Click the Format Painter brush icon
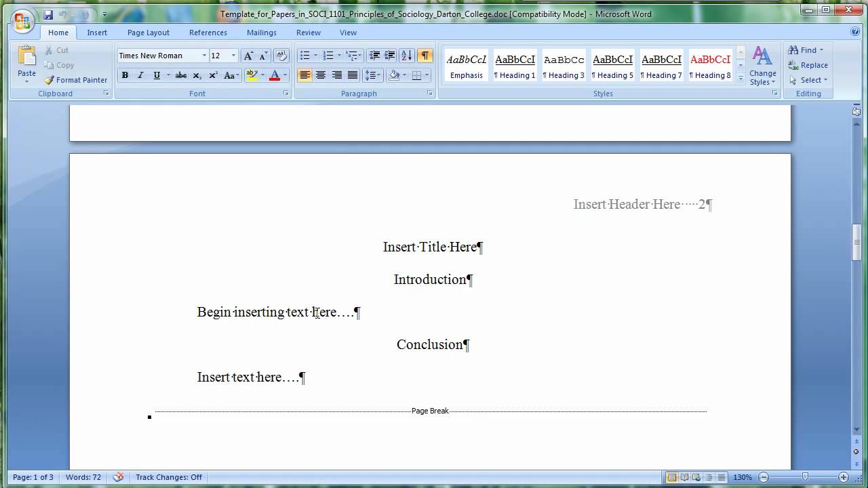The image size is (868, 488). (x=49, y=80)
